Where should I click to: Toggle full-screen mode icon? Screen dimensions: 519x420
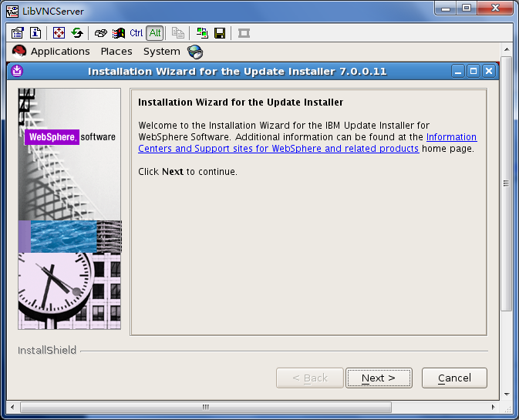click(59, 33)
